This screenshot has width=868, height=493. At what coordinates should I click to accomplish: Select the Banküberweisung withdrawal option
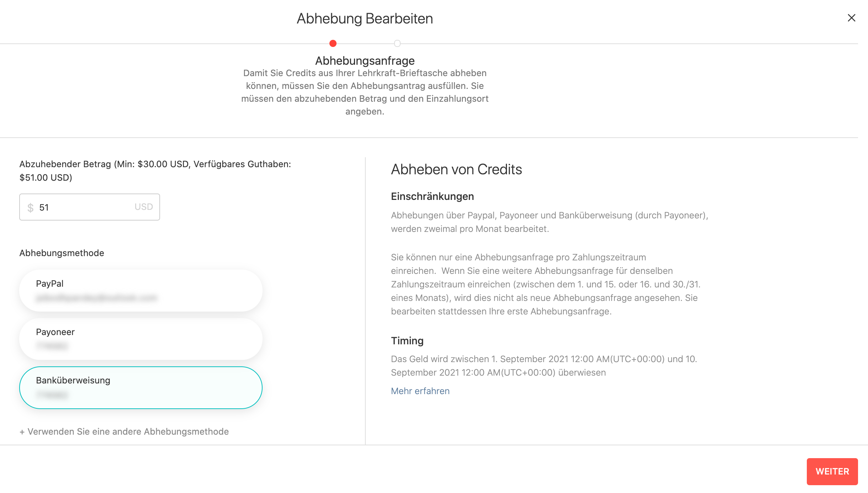click(x=141, y=388)
